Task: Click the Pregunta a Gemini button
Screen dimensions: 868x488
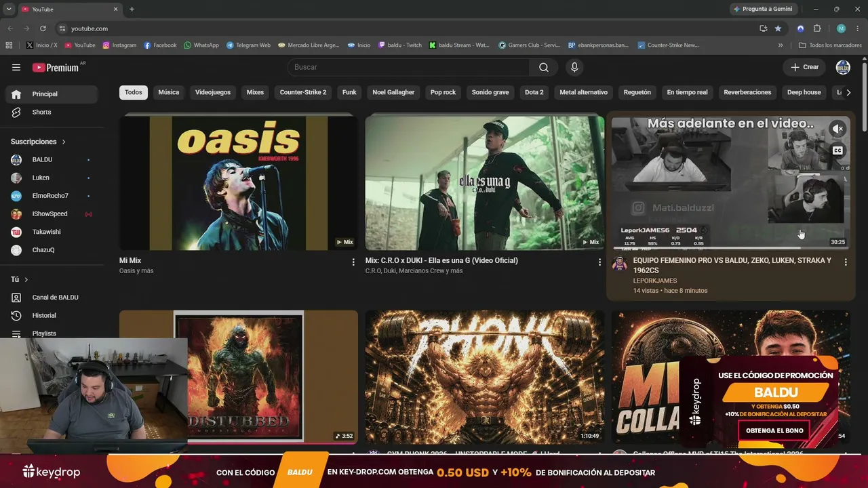Action: 763,9
